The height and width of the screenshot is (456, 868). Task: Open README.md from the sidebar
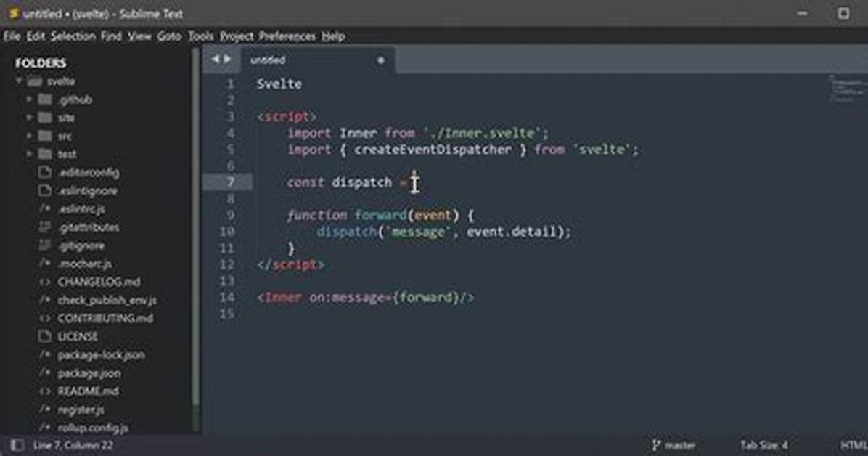click(x=88, y=391)
